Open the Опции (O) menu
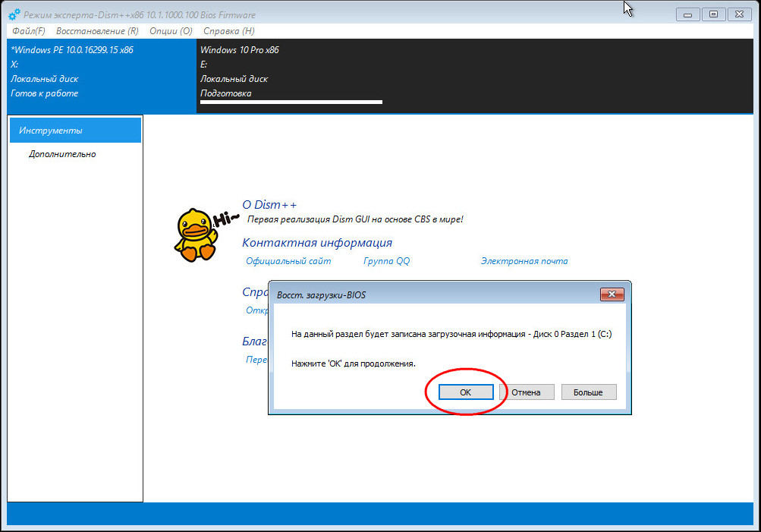The width and height of the screenshot is (761, 532). [171, 31]
